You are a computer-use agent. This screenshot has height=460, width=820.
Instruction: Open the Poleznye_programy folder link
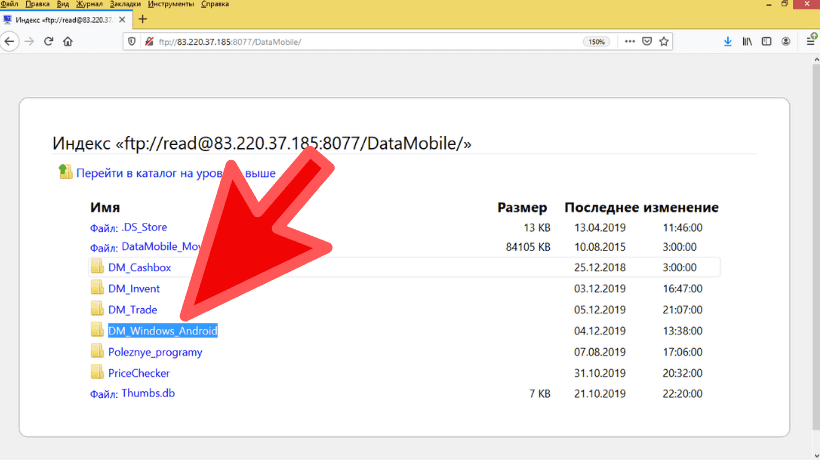[x=155, y=352]
